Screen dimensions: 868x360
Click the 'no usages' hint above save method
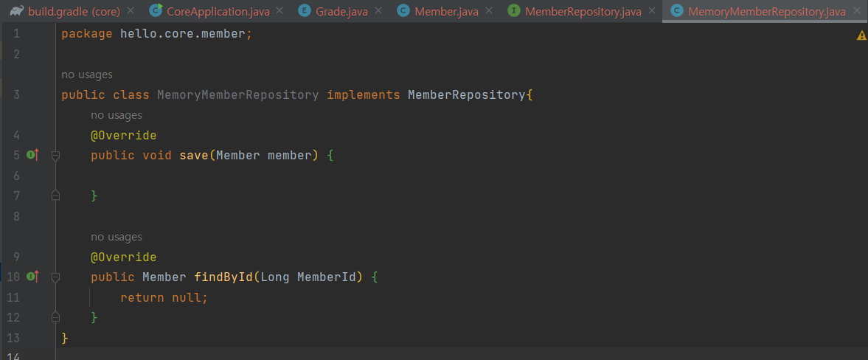[117, 115]
